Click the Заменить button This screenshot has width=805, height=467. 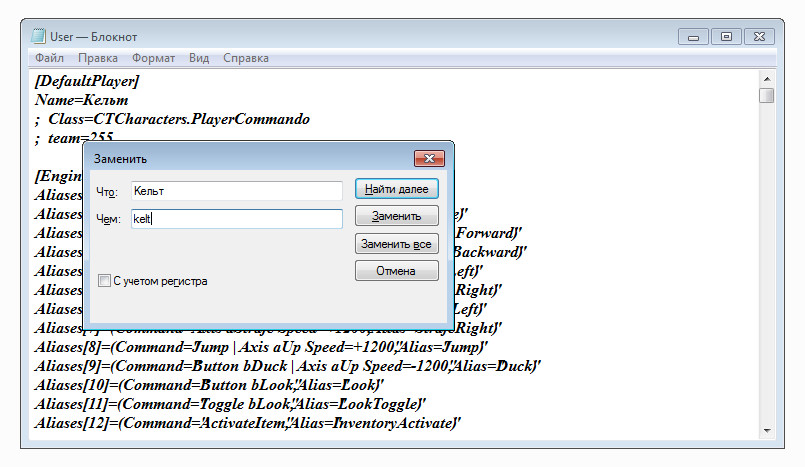(x=396, y=216)
